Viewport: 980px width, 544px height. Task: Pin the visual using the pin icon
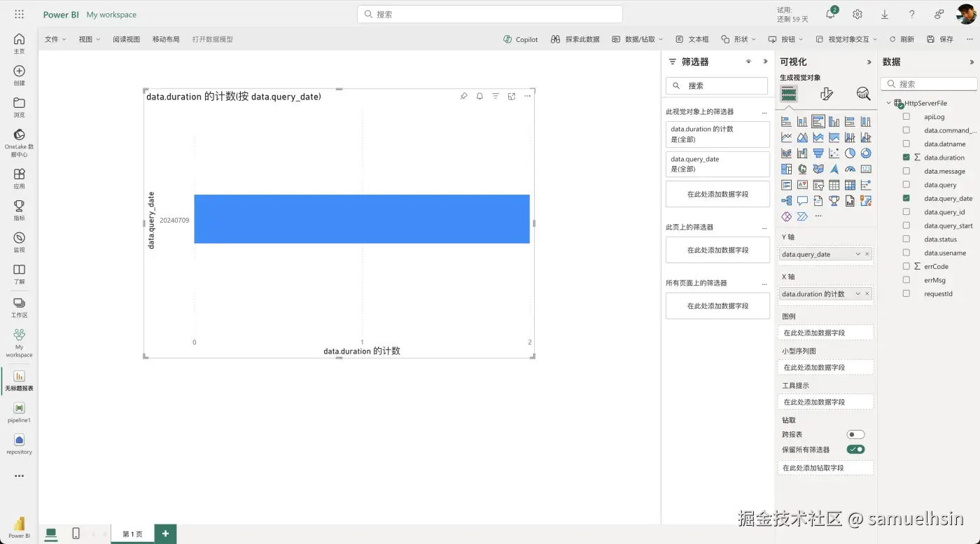[463, 97]
